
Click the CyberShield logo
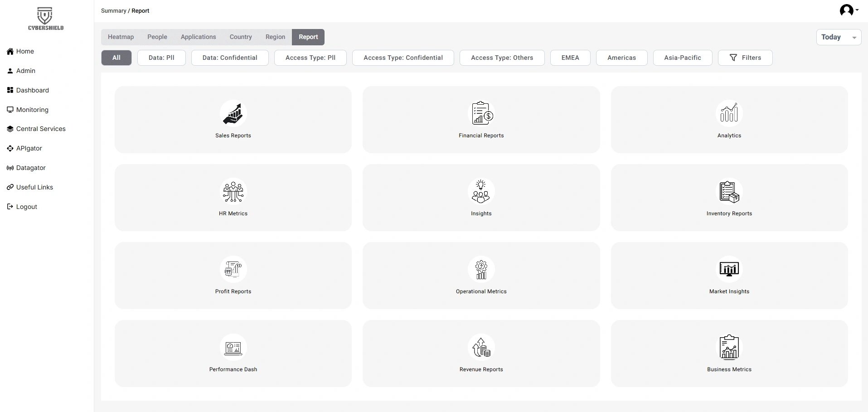[45, 19]
